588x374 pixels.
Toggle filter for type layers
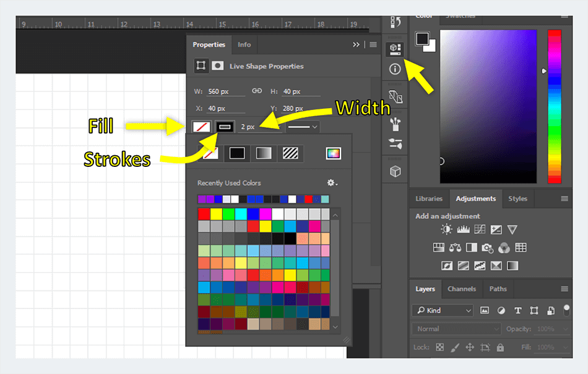point(518,310)
